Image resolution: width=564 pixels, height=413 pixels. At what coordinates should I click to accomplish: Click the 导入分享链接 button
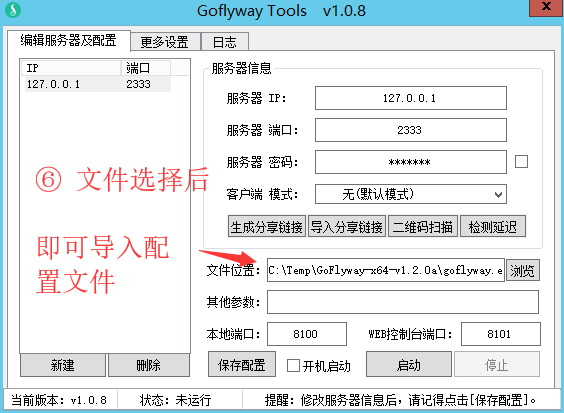[347, 227]
